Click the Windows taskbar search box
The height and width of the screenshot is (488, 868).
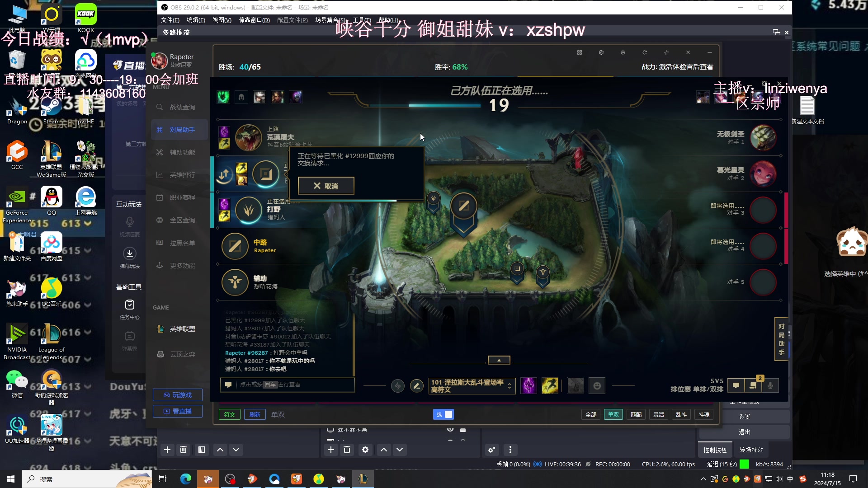pos(87,479)
